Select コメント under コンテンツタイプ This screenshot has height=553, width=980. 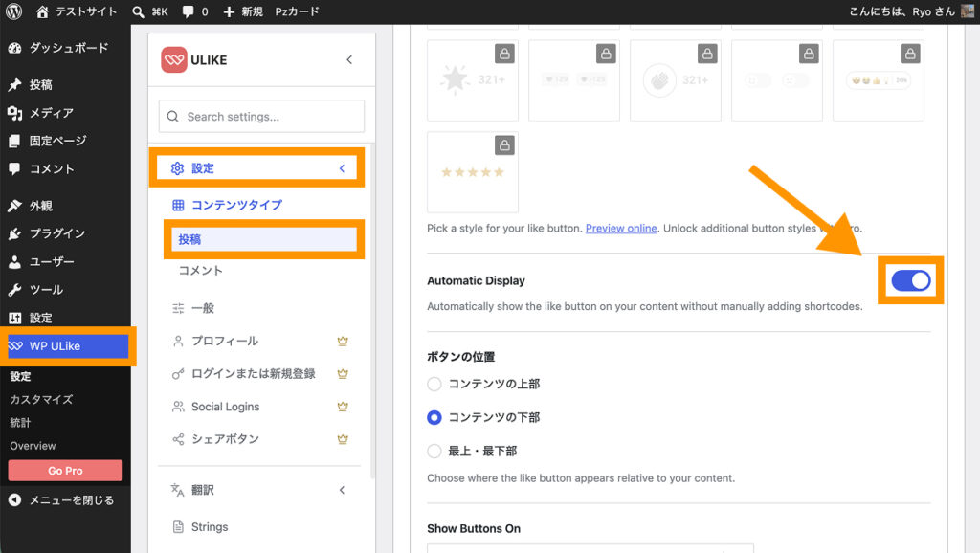point(201,270)
